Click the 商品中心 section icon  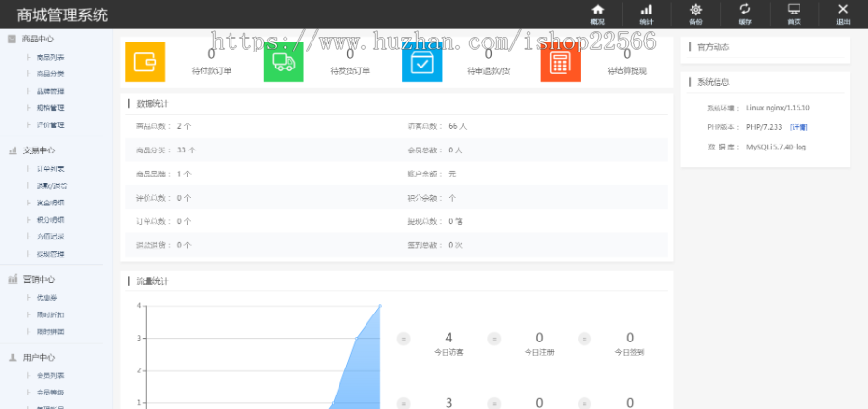point(12,39)
